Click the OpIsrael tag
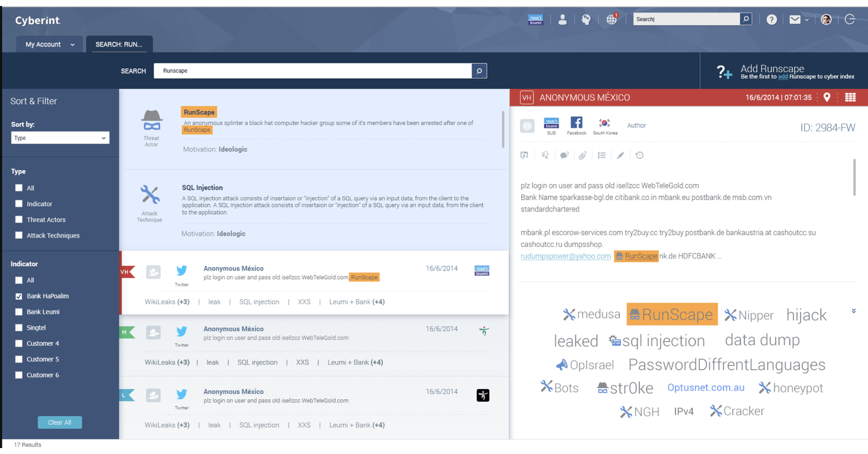The image size is (868, 454). tap(585, 365)
